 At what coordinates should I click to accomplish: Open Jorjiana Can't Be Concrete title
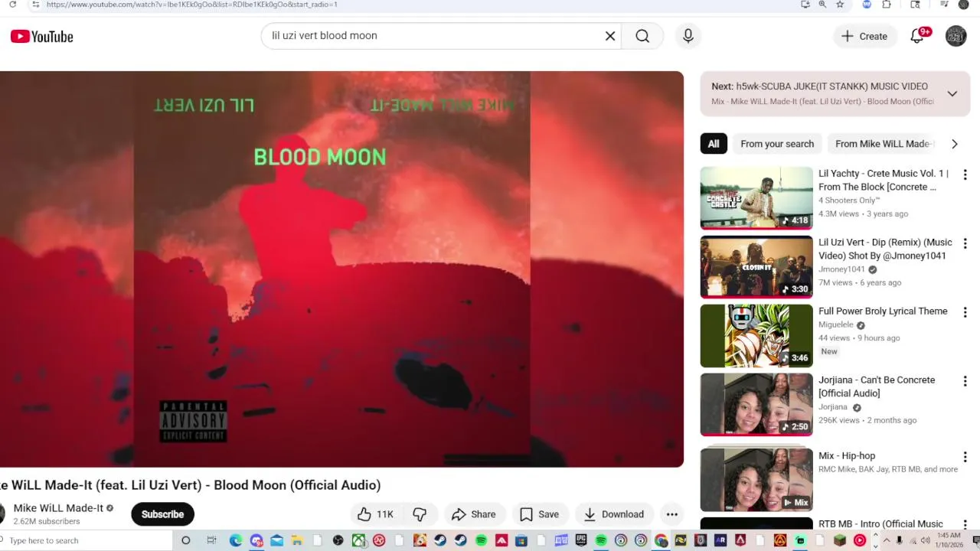coord(877,386)
